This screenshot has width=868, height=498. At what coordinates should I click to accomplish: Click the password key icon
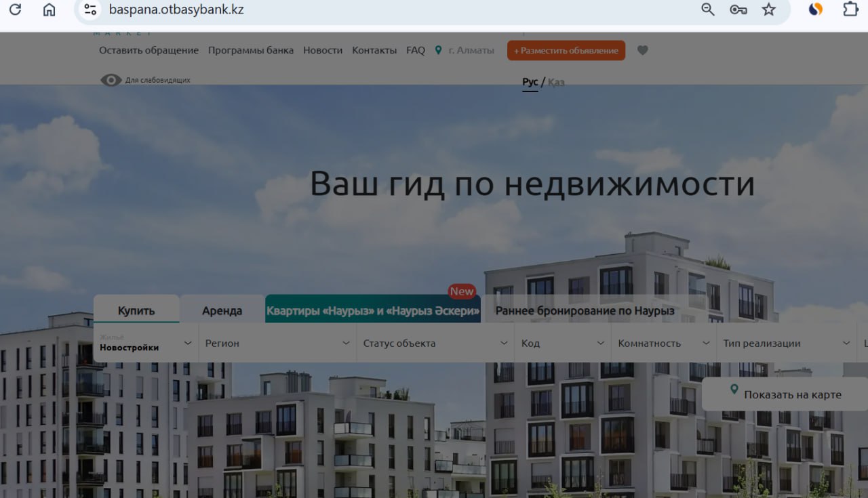pyautogui.click(x=738, y=9)
